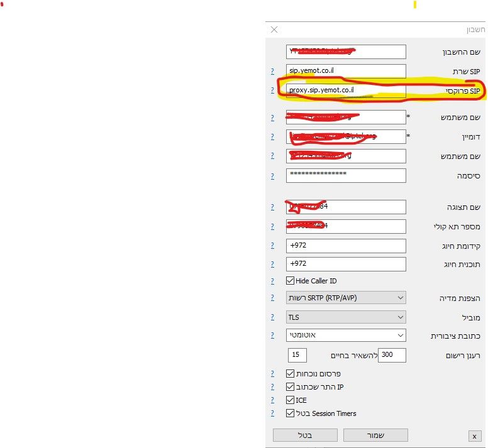This screenshot has width=488, height=448.
Task: Click the help link beside the password field
Action: [x=272, y=177]
